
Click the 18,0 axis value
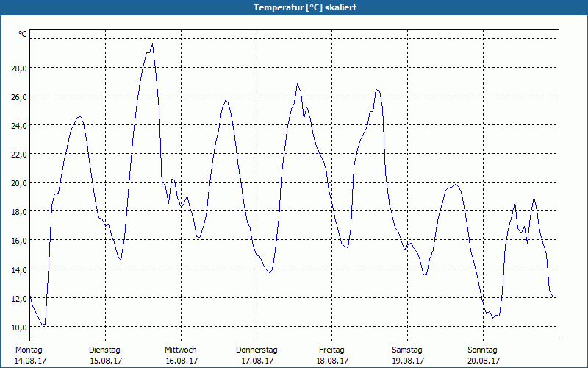tap(19, 212)
